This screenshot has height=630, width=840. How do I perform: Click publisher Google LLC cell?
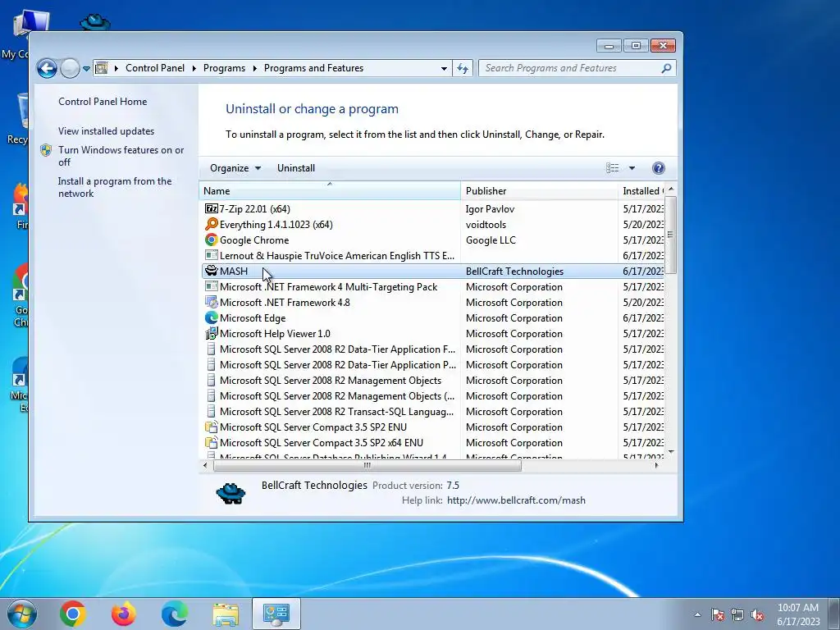click(x=491, y=240)
